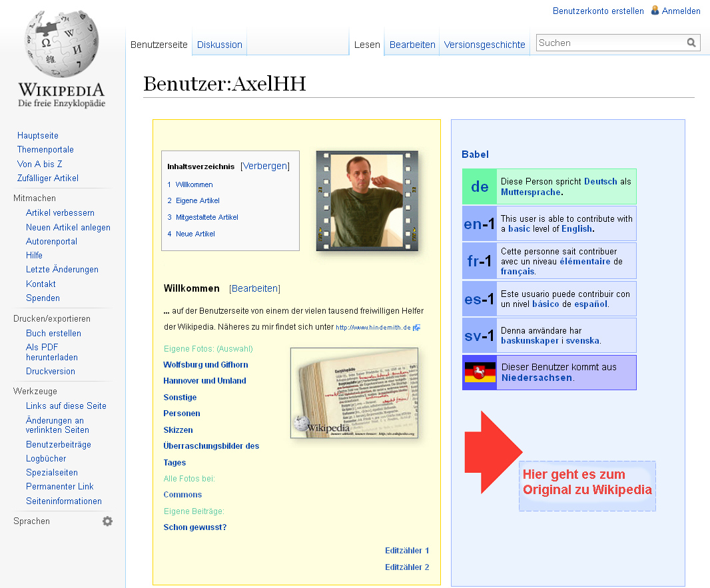
Task: Jump to Eigene Artikel in contents
Action: [197, 200]
